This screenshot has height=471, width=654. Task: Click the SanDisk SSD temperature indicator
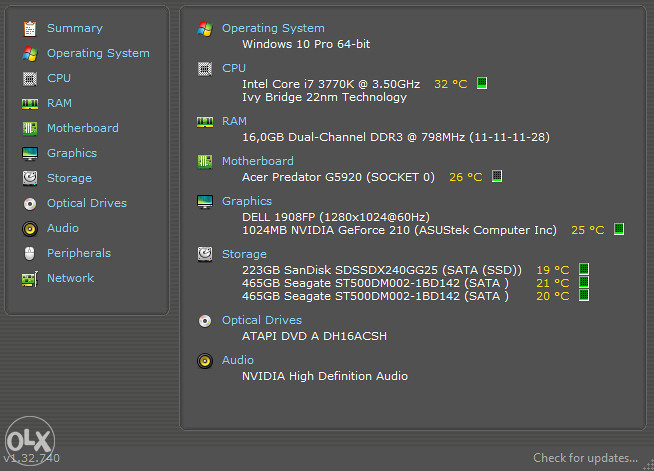pos(584,269)
